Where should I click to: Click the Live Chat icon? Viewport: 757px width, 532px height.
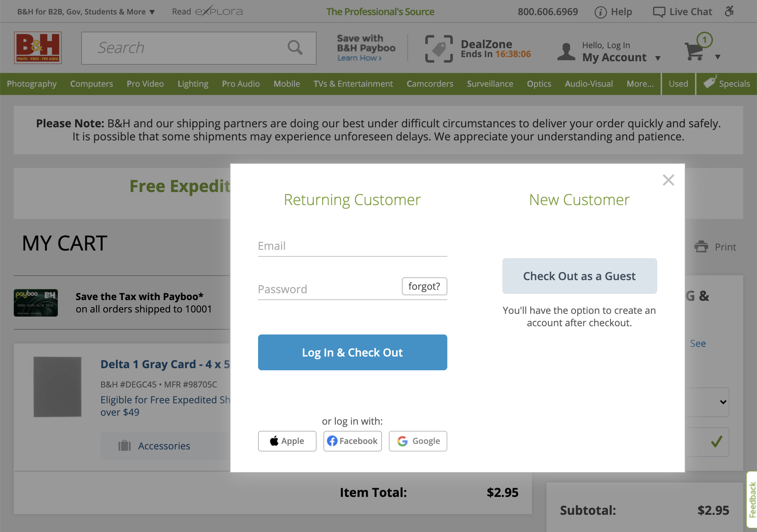point(659,12)
